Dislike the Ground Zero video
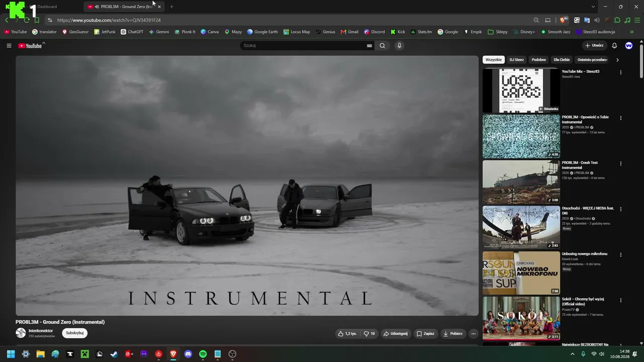Viewport: 644px width, 362px height. pyautogui.click(x=369, y=333)
